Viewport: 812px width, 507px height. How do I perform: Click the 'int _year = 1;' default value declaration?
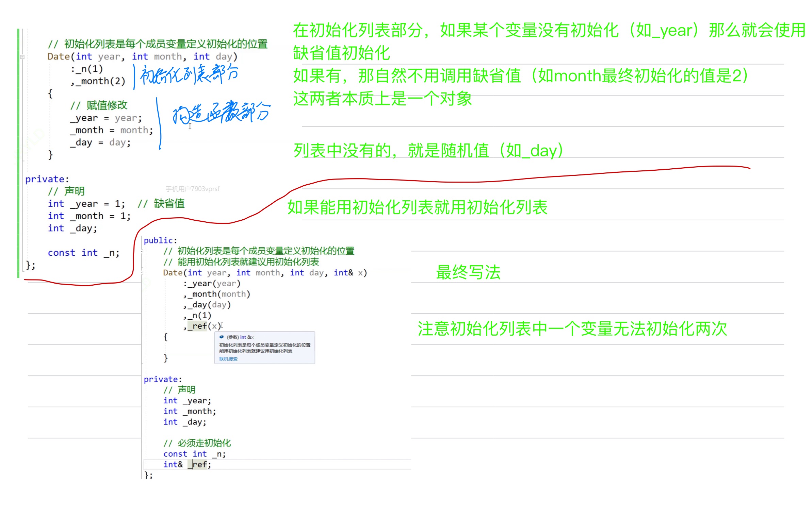(86, 204)
